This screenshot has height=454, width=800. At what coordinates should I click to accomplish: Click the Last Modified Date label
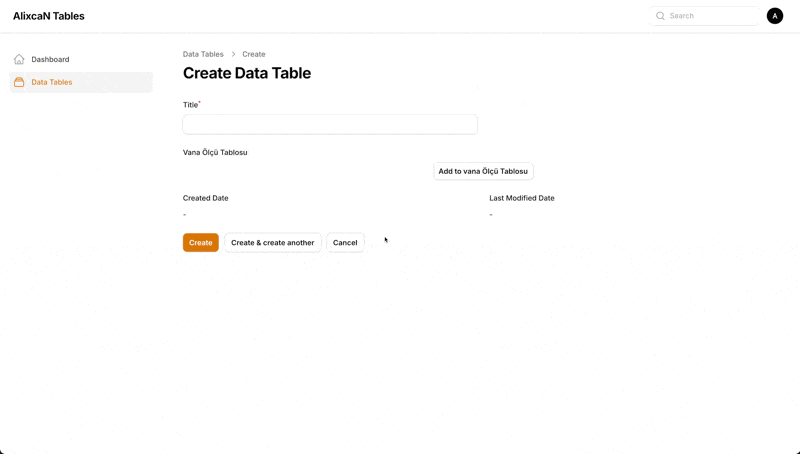pyautogui.click(x=521, y=198)
